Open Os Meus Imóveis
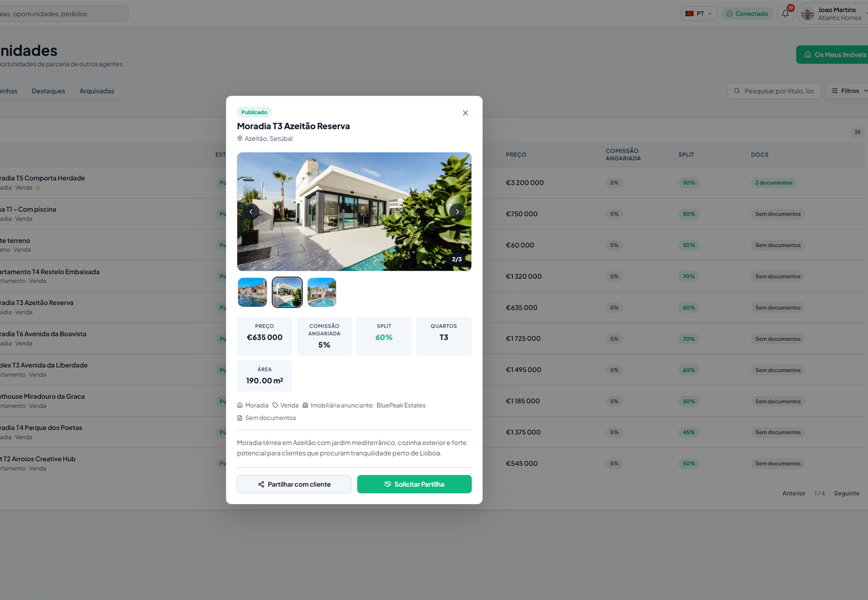The image size is (868, 600). [x=832, y=54]
